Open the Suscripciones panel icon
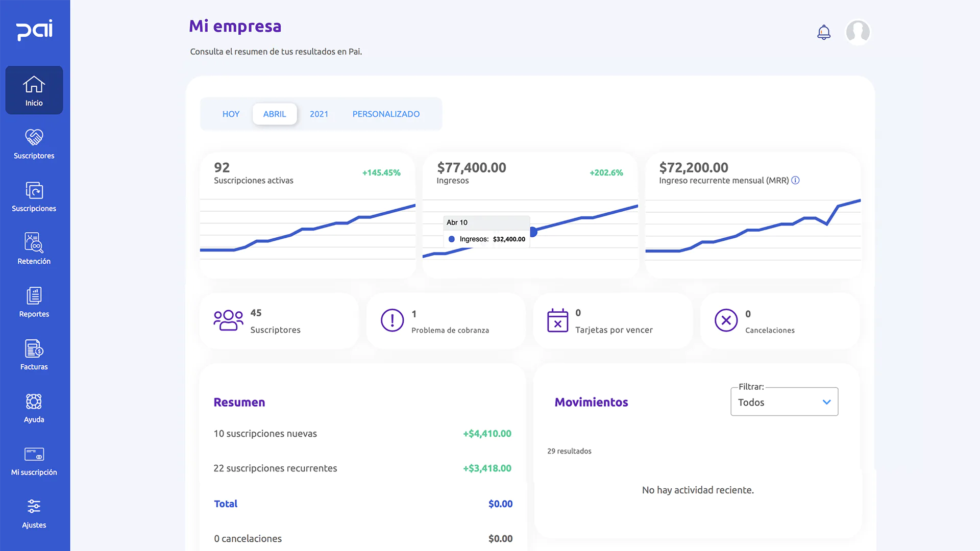Screen dimensions: 980x551 [x=34, y=190]
